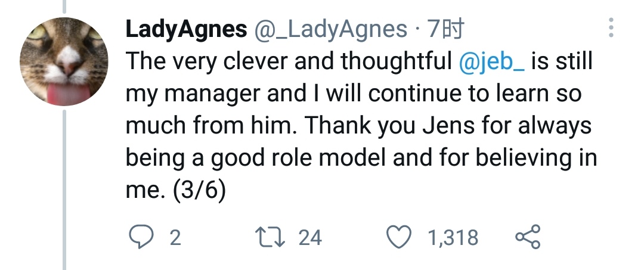
Task: Click the @_LadyAgnes handle
Action: tap(332, 29)
